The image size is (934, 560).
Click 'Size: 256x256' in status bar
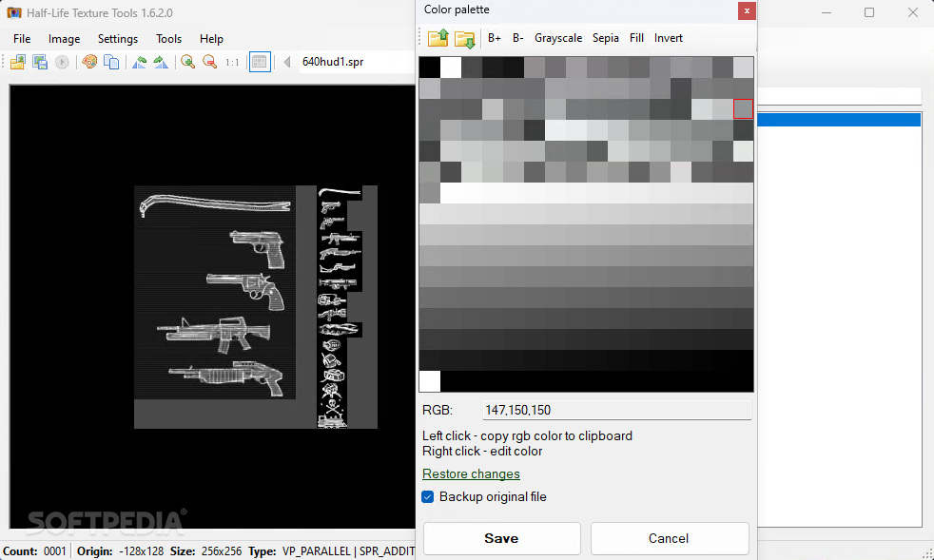tap(206, 551)
